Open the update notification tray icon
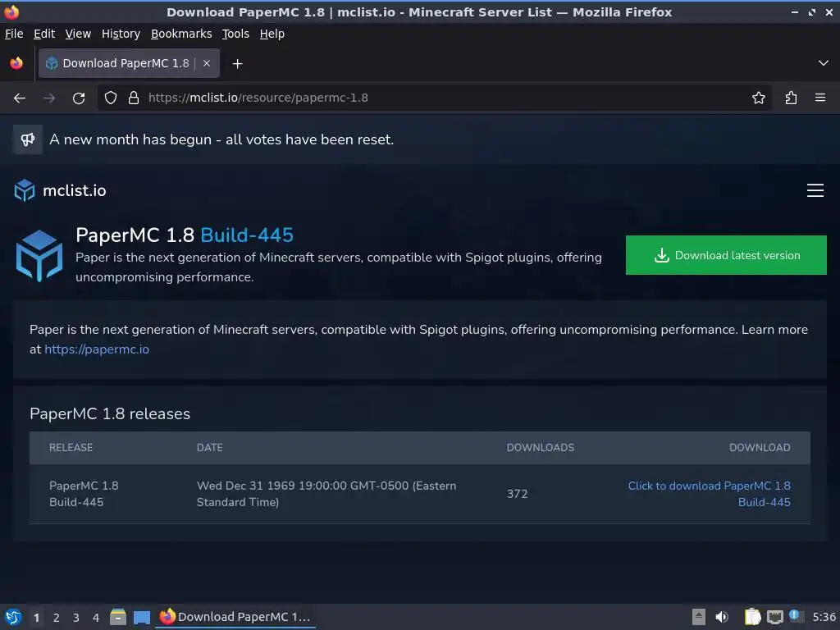The image size is (840, 630). [x=796, y=616]
